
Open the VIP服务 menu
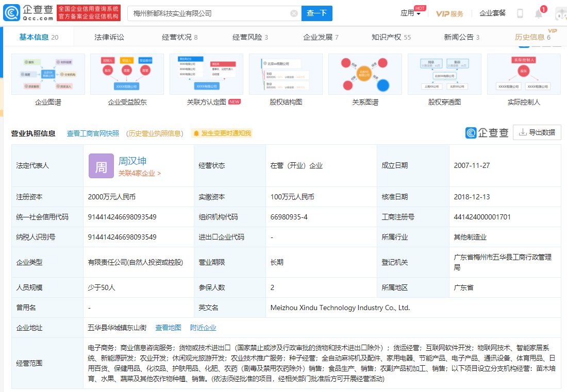coord(449,13)
